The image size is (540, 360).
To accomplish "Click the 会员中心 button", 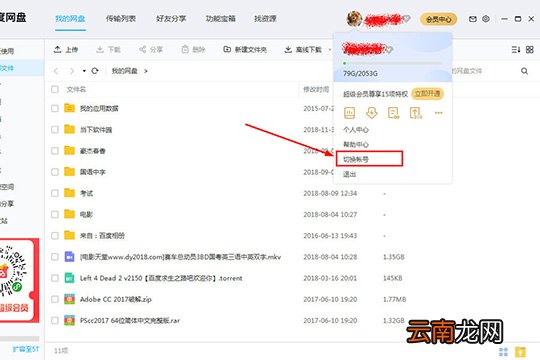I will coord(438,19).
